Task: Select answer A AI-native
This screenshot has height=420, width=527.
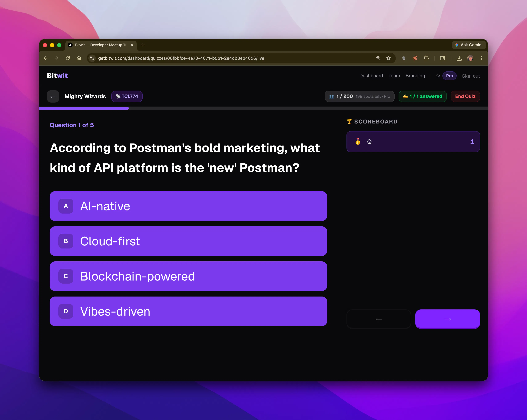Action: pyautogui.click(x=188, y=206)
